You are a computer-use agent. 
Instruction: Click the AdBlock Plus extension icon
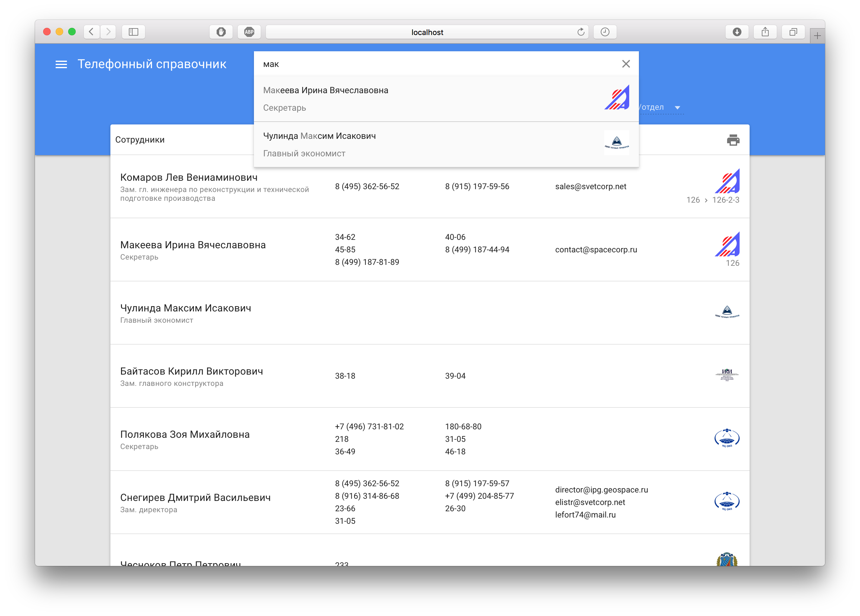pos(249,32)
